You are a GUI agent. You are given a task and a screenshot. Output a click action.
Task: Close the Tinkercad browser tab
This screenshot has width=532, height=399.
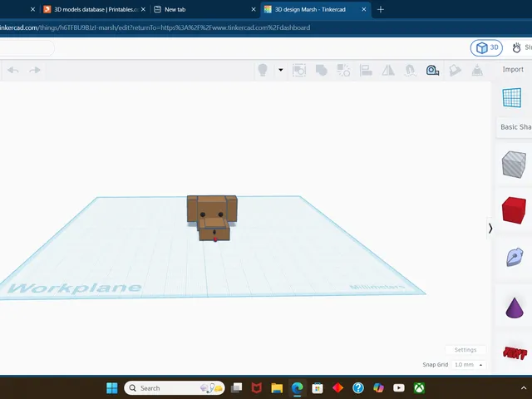click(x=364, y=9)
